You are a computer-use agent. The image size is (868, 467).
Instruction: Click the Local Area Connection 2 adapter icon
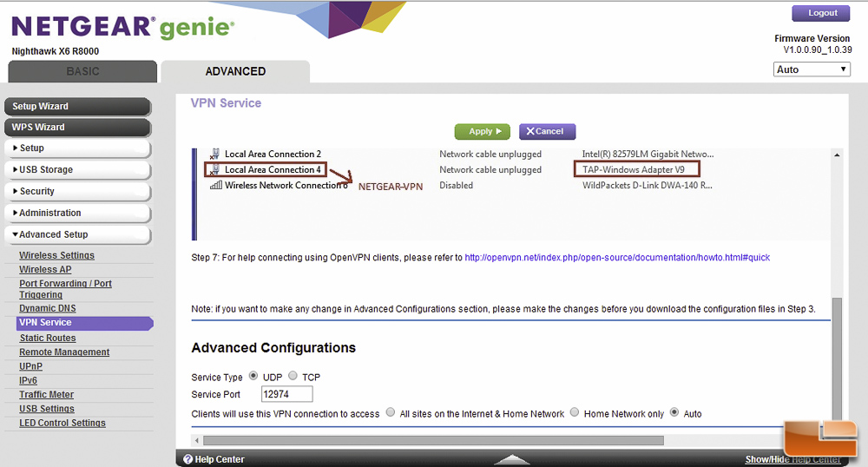tap(214, 154)
